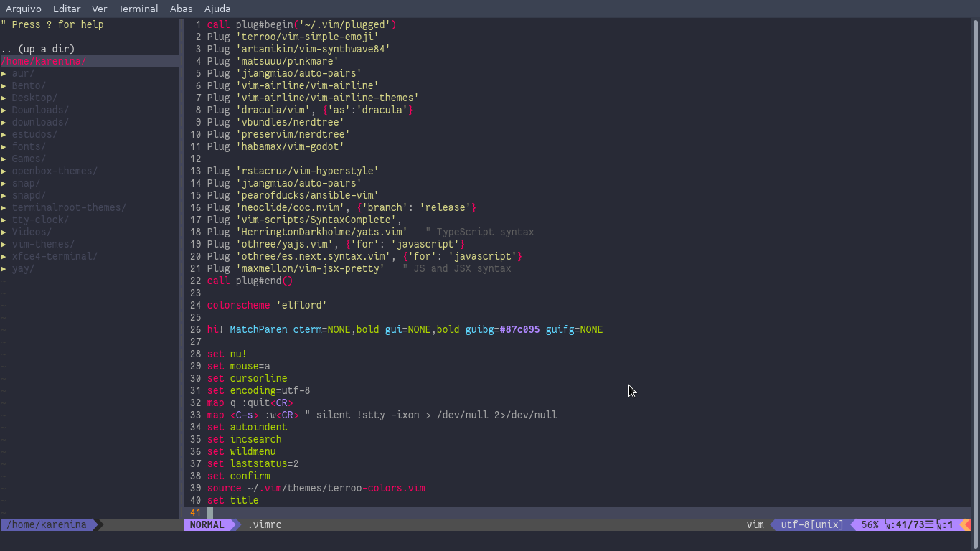The width and height of the screenshot is (980, 551).
Task: Place cursor on colorscheme 'elflord' line
Action: pos(267,305)
